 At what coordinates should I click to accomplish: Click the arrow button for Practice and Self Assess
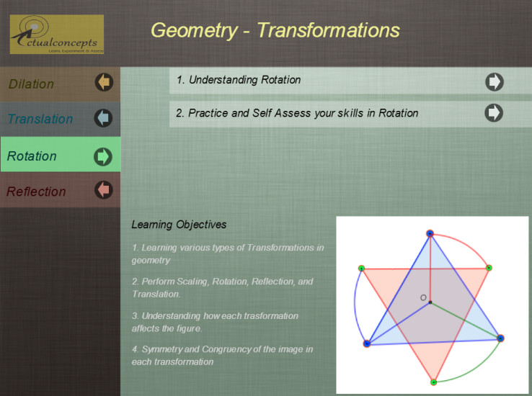pyautogui.click(x=494, y=113)
